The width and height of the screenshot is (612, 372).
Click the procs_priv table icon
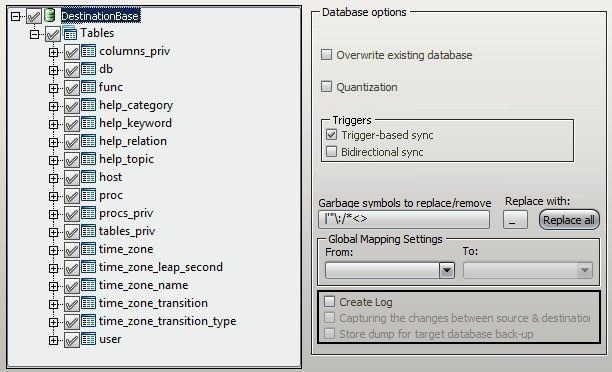pyautogui.click(x=88, y=213)
